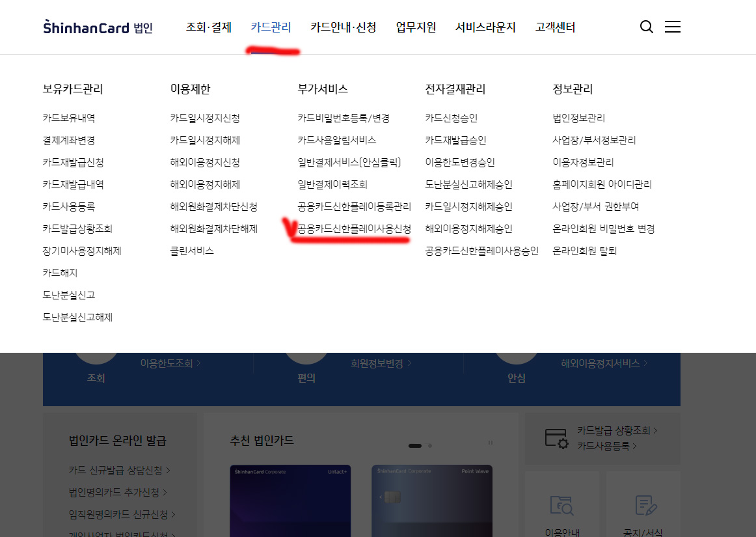Open 공용카드신한플레이사용승인
Screen dimensions: 756x537
(481, 251)
